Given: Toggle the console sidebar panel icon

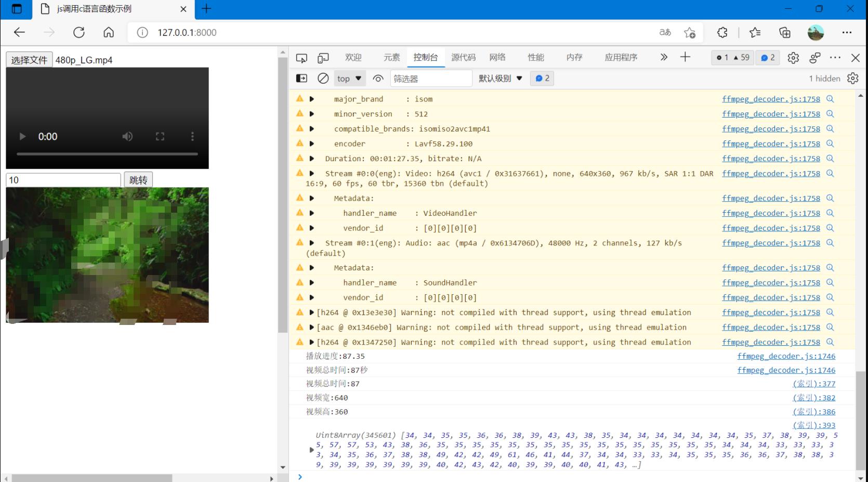Looking at the screenshot, I should [301, 79].
